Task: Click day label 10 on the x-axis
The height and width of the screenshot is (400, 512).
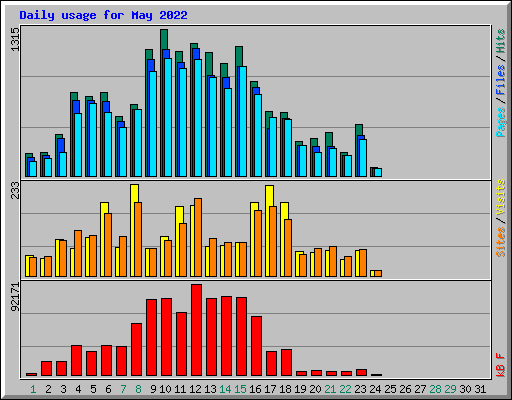Action: point(165,389)
